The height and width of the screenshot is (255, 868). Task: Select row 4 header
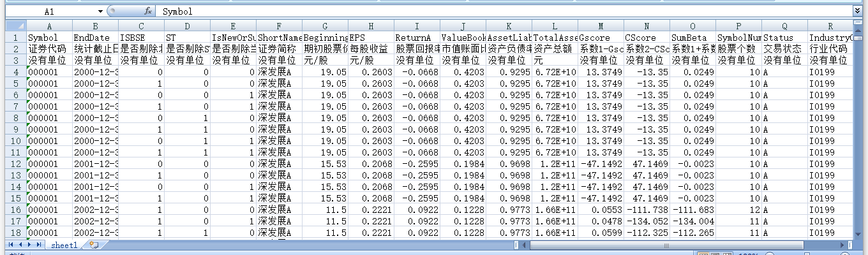15,72
